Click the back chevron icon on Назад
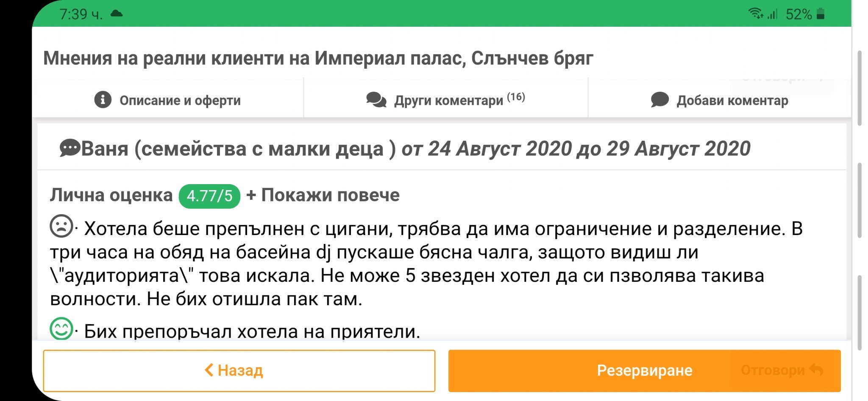Viewport: 868px width, 401px height. click(x=209, y=370)
